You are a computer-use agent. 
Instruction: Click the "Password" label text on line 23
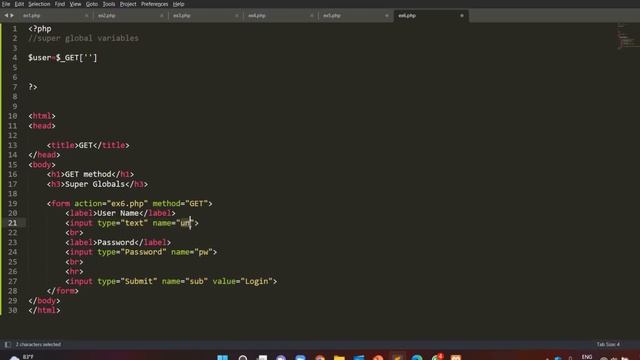click(116, 242)
